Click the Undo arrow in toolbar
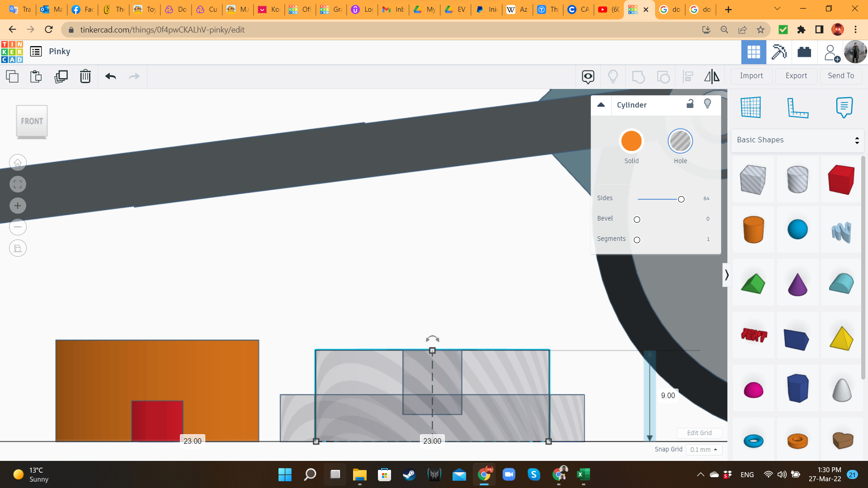Image resolution: width=868 pixels, height=488 pixels. coord(111,76)
